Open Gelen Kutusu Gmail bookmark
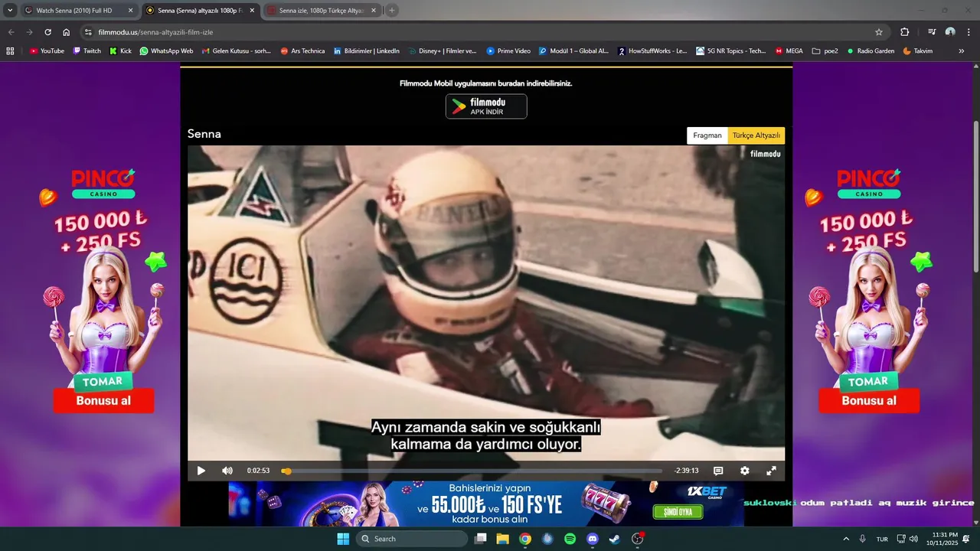 tap(236, 51)
